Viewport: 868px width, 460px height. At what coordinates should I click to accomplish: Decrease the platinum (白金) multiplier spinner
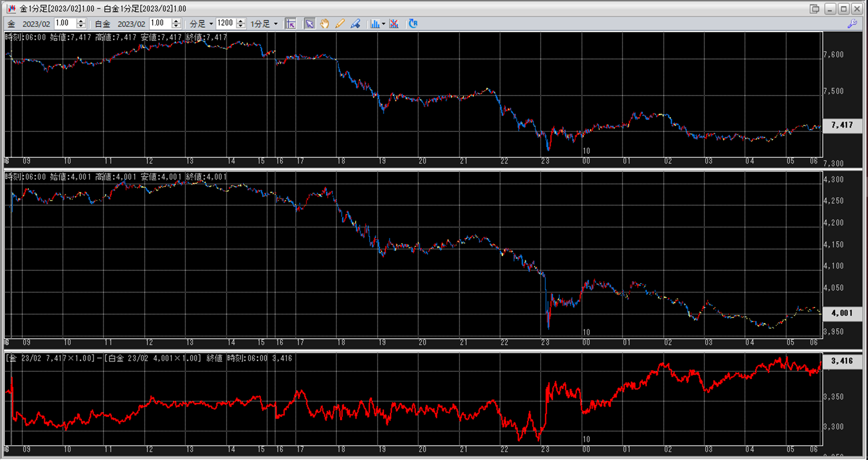(x=176, y=26)
